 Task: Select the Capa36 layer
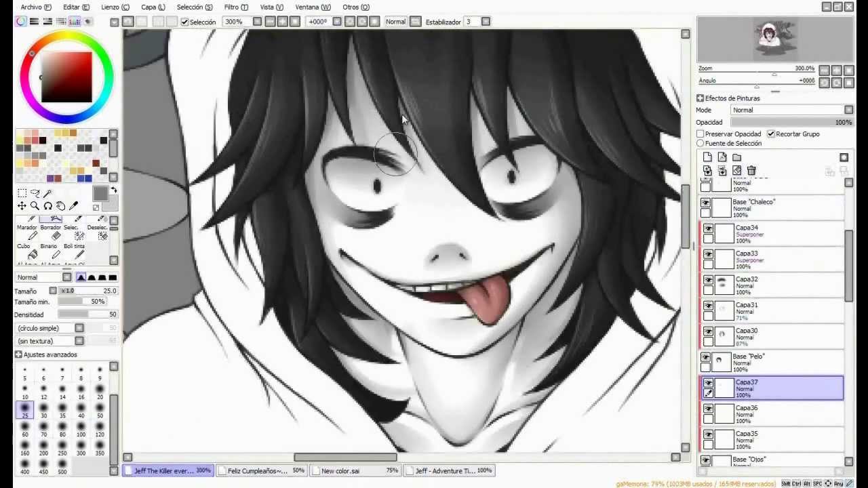click(x=772, y=413)
